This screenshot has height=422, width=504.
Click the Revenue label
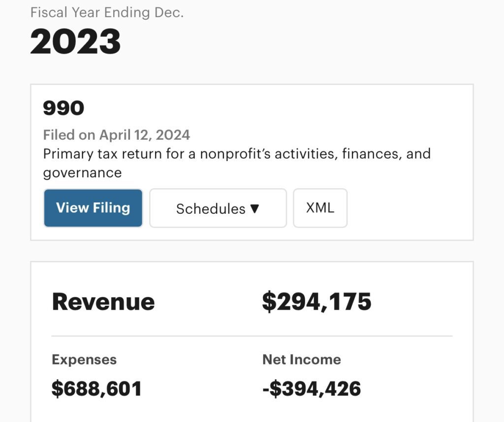pyautogui.click(x=103, y=302)
